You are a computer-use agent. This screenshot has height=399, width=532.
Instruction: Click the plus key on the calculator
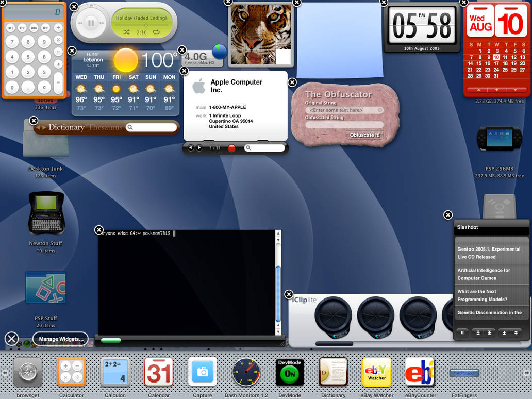(x=58, y=64)
